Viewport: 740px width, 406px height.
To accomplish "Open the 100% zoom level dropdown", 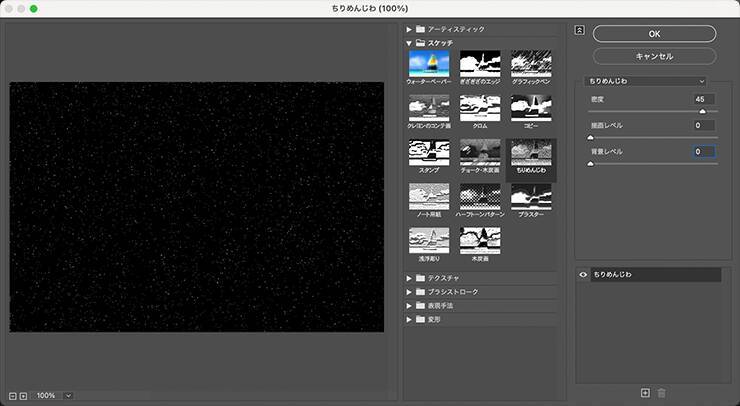I will tap(68, 396).
